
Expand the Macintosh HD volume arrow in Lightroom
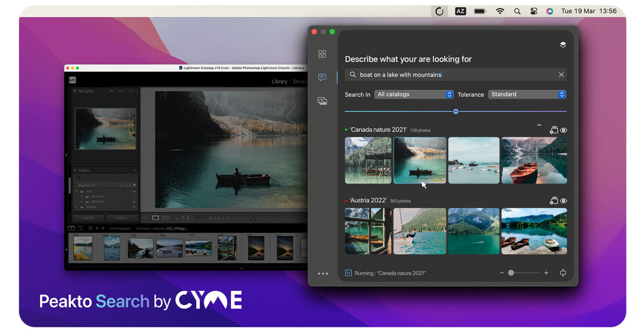134,185
